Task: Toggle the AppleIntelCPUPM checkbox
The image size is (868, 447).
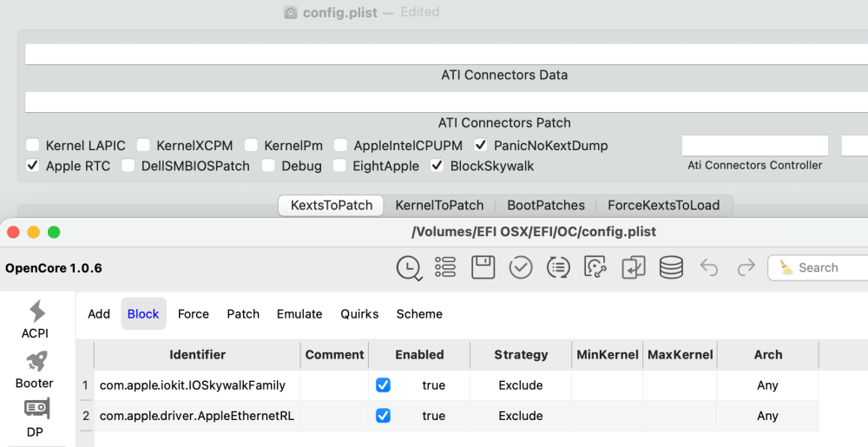Action: pyautogui.click(x=340, y=145)
